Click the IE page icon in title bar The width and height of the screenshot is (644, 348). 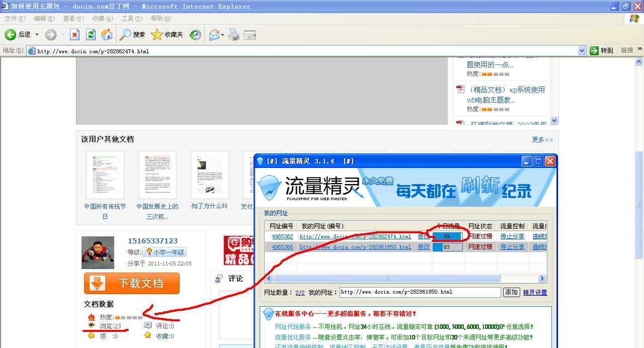(5, 6)
